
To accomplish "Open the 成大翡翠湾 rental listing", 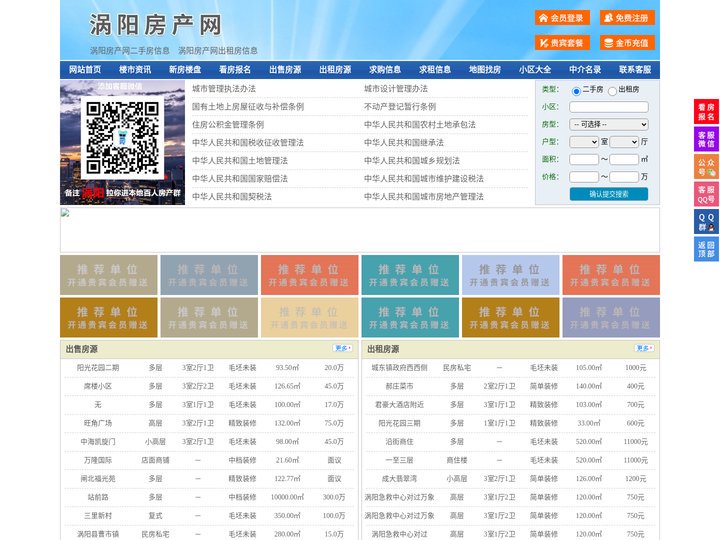I will (399, 478).
